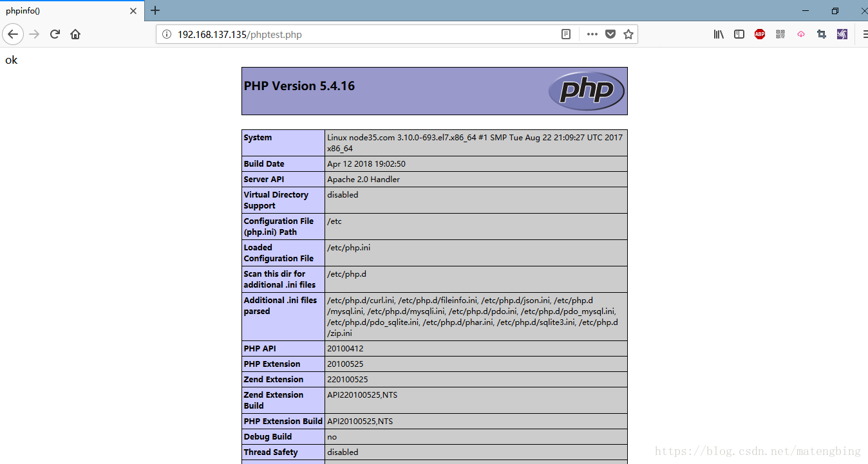Screen dimensions: 868x464
Task: Select the Build Date label
Action: (x=264, y=164)
